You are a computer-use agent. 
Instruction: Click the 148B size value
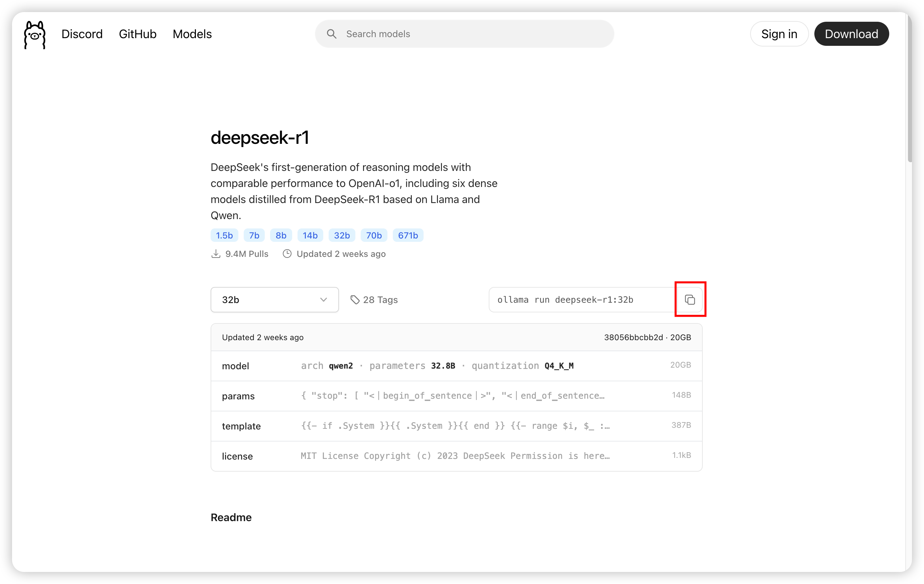[682, 395]
